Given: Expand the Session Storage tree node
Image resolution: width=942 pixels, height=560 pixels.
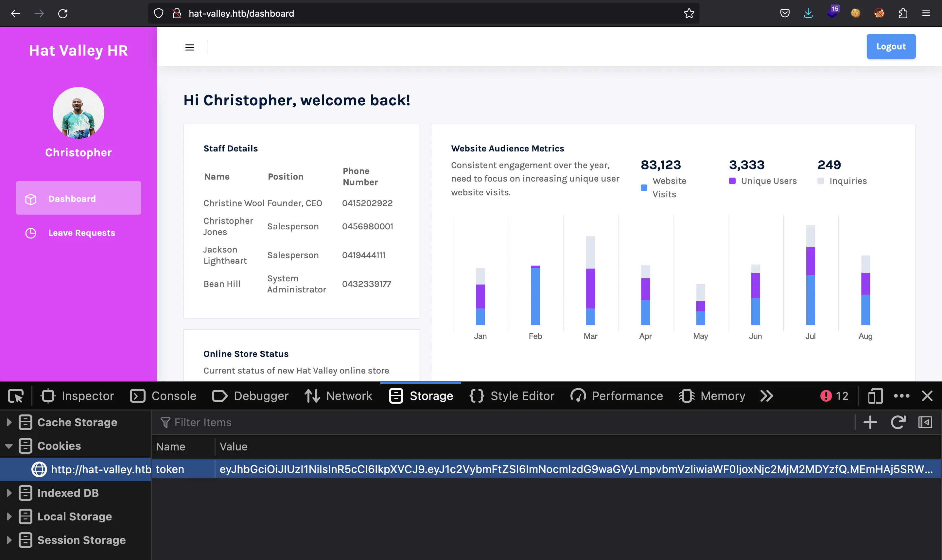Looking at the screenshot, I should 9,540.
